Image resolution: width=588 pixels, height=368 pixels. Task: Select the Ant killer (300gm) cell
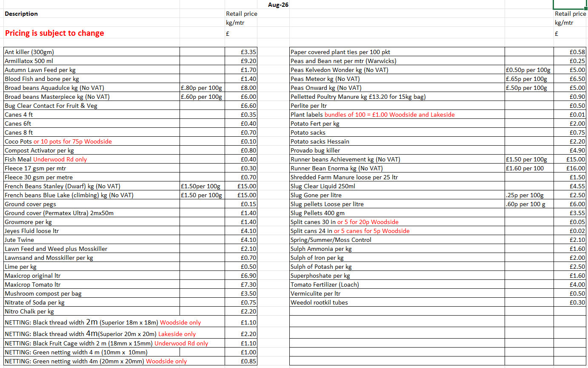tap(92, 52)
